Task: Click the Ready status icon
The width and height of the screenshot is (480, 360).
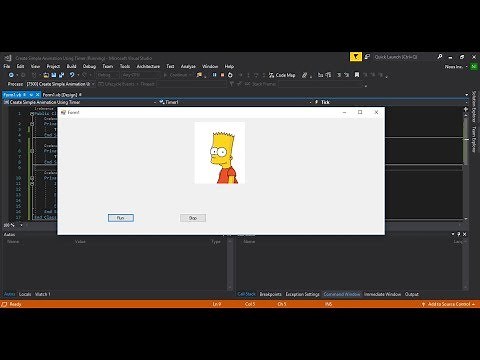Action: point(4,304)
